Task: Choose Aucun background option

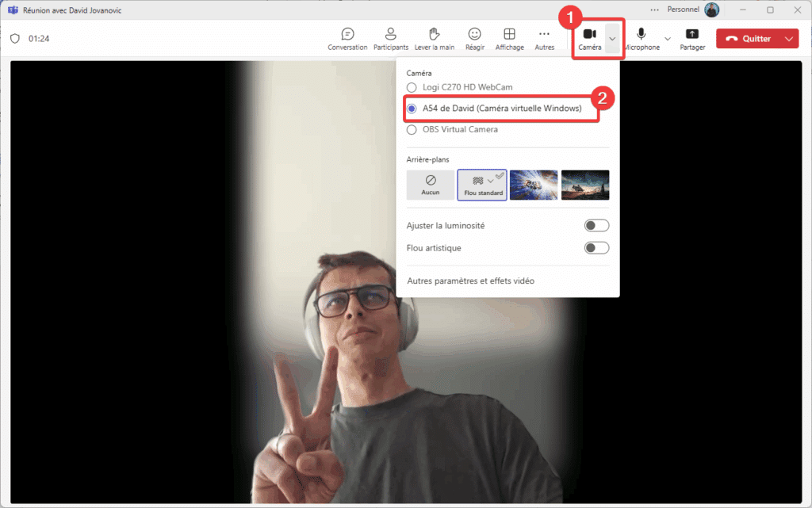Action: [x=431, y=185]
